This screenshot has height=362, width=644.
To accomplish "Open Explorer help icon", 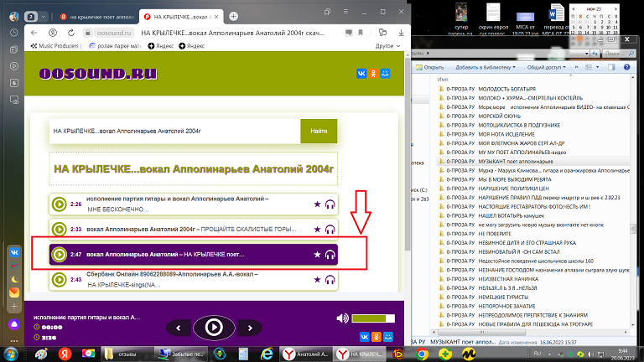I will 626,67.
